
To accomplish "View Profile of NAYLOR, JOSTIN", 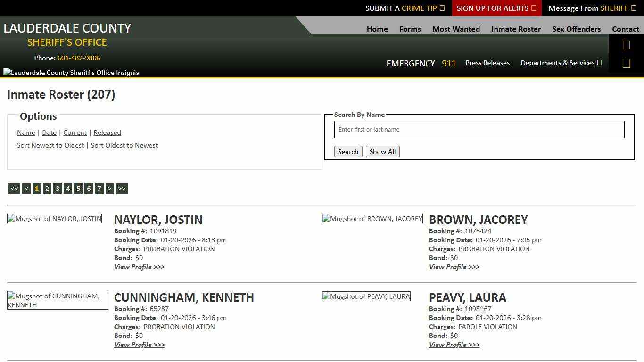I will tap(139, 267).
